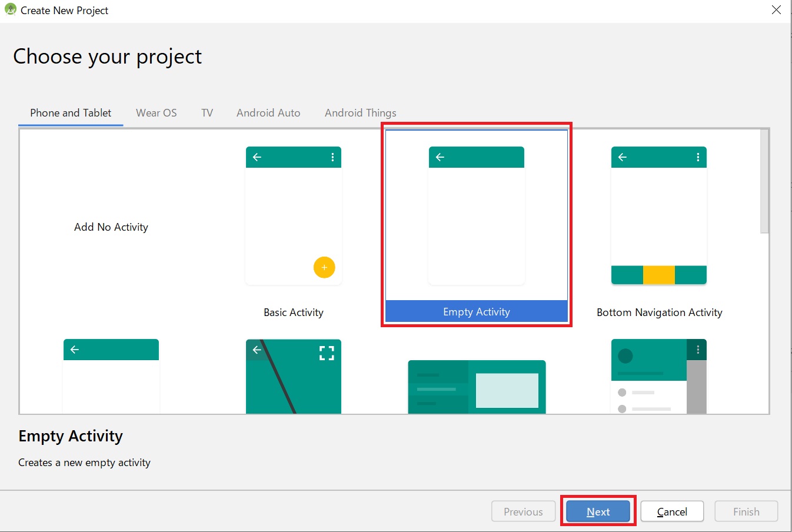Select the Basic Activity template thumbnail

(294, 216)
